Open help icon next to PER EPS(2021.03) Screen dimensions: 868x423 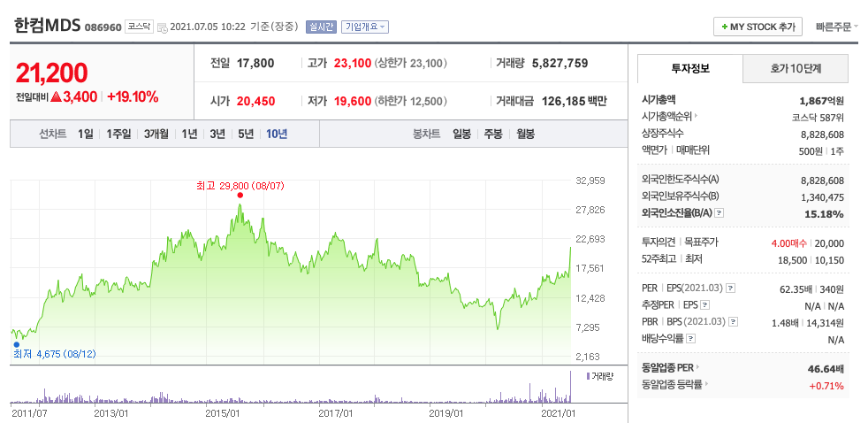tap(731, 288)
